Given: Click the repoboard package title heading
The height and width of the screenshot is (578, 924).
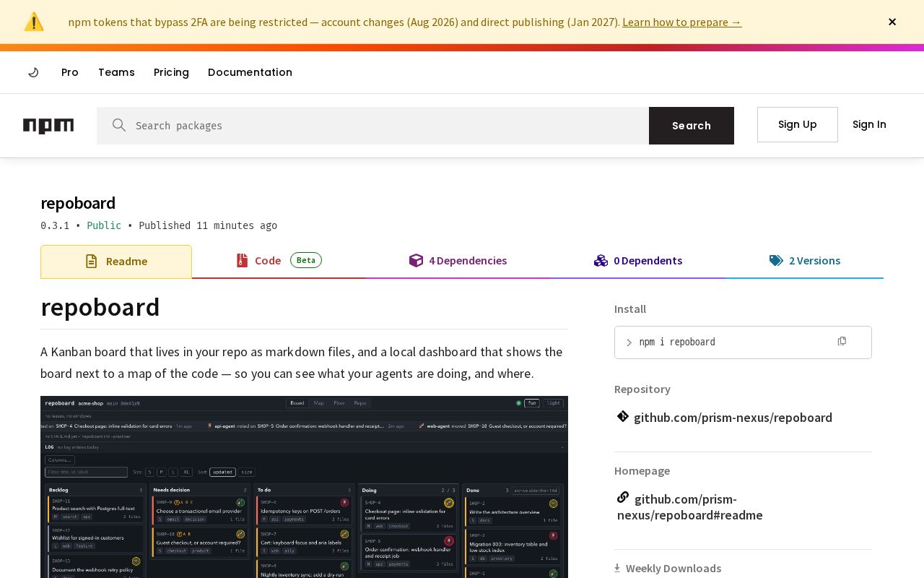Looking at the screenshot, I should coord(78,203).
